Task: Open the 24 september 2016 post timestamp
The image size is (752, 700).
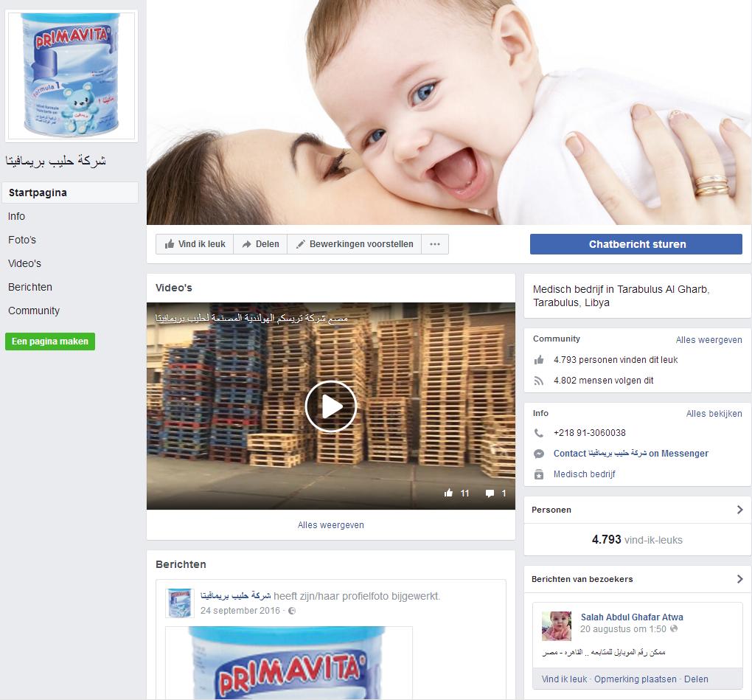Action: [x=240, y=611]
